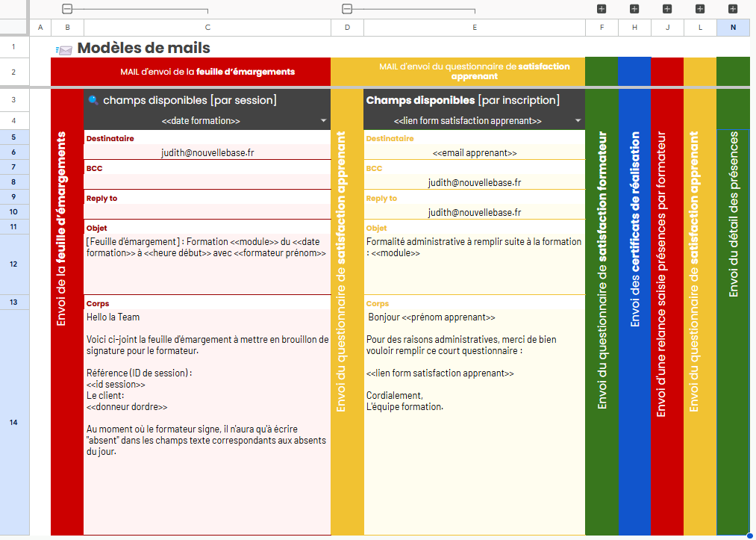
Task: Select column L header
Action: [x=700, y=28]
